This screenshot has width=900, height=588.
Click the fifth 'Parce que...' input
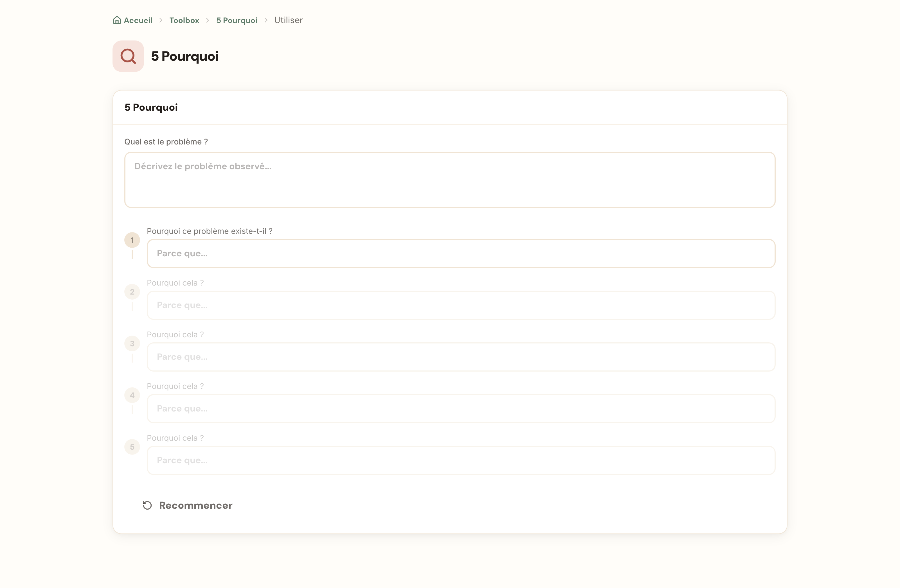coord(461,461)
